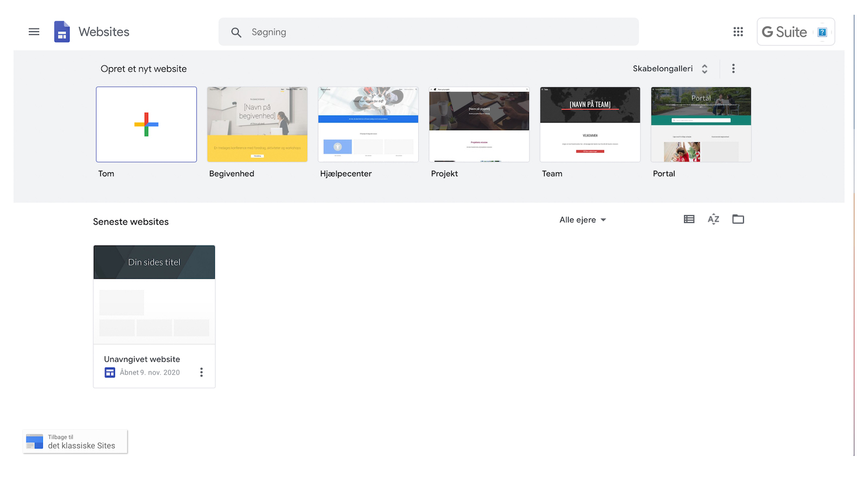The height and width of the screenshot is (488, 868).
Task: Open the Unavngivet website thumbnail
Action: 154,296
